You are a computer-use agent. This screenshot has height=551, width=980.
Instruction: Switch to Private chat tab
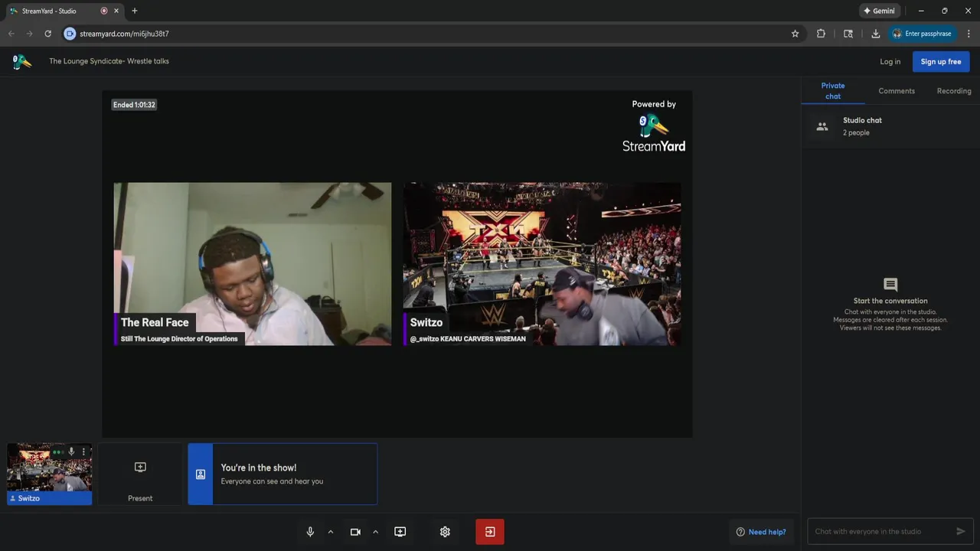[833, 91]
